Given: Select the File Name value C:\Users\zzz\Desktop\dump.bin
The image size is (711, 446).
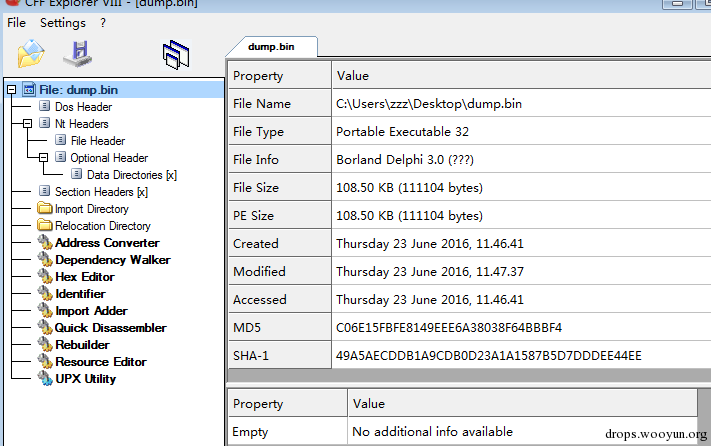Looking at the screenshot, I should point(429,104).
